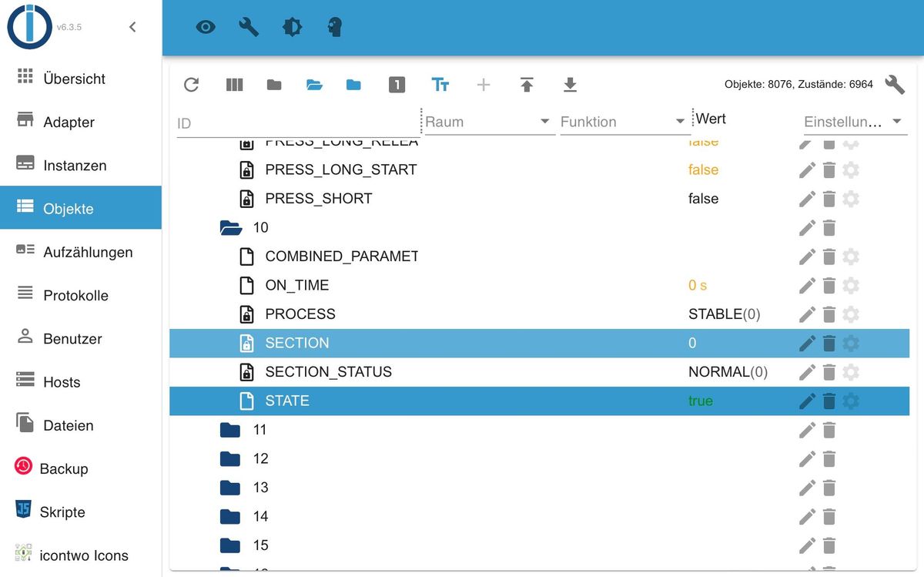Image resolution: width=924 pixels, height=577 pixels.
Task: Open the Backup adapter entry
Action: (81, 468)
